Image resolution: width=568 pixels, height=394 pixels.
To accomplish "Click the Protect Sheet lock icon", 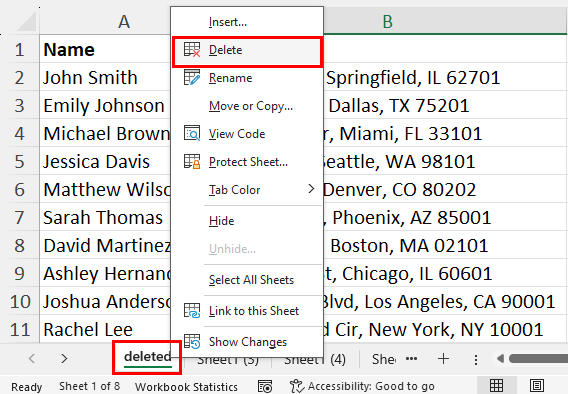I will tap(192, 162).
